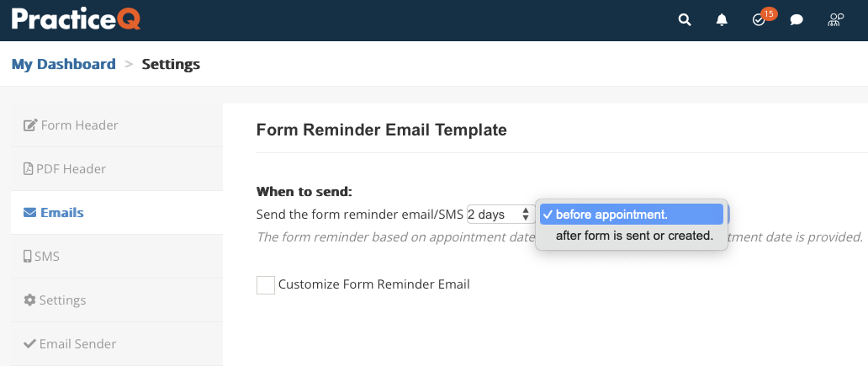Open the 2 days dropdown
The height and width of the screenshot is (366, 868).
pos(500,215)
